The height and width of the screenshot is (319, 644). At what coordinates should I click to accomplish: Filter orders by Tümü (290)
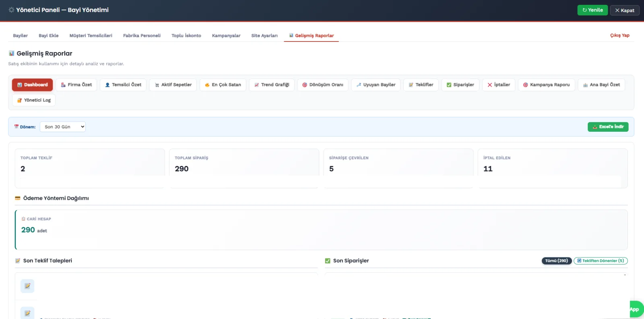coord(557,261)
